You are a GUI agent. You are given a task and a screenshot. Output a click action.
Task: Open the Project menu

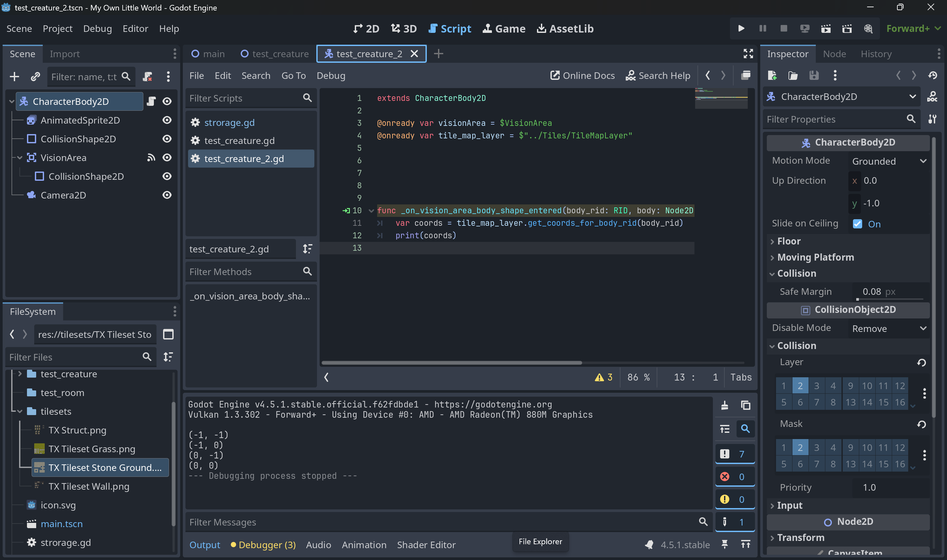57,29
